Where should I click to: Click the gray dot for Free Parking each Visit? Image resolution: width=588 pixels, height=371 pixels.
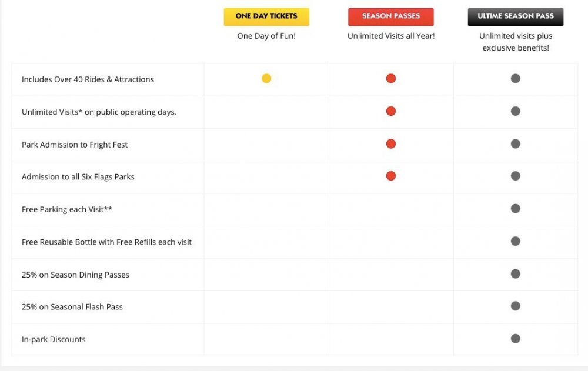coord(515,208)
